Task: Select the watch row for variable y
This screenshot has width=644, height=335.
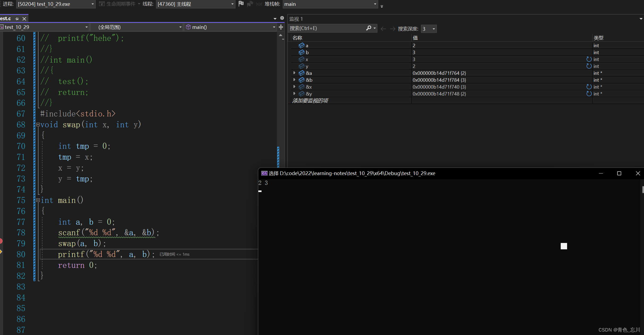Action: point(467,66)
